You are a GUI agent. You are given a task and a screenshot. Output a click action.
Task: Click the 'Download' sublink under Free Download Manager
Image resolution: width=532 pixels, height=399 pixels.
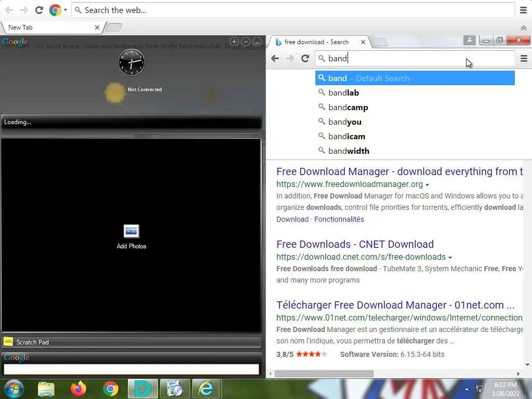(x=292, y=219)
